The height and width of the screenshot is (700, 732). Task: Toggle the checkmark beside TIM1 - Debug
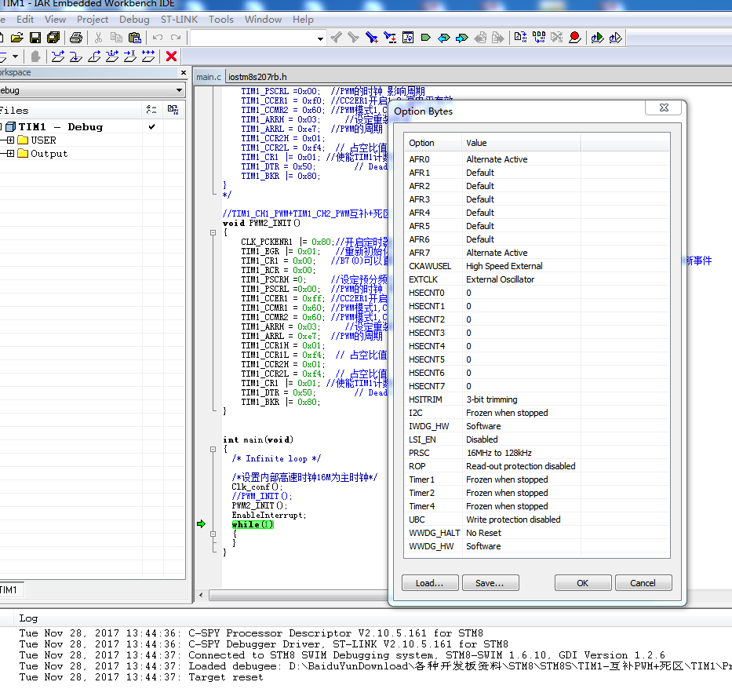click(x=151, y=126)
